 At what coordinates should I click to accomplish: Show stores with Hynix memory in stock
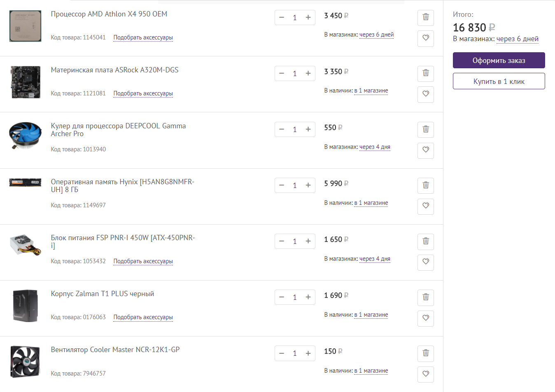click(x=371, y=203)
